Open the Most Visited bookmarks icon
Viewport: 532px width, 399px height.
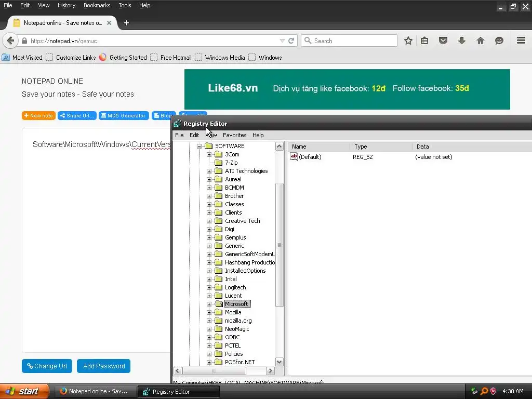(x=6, y=57)
